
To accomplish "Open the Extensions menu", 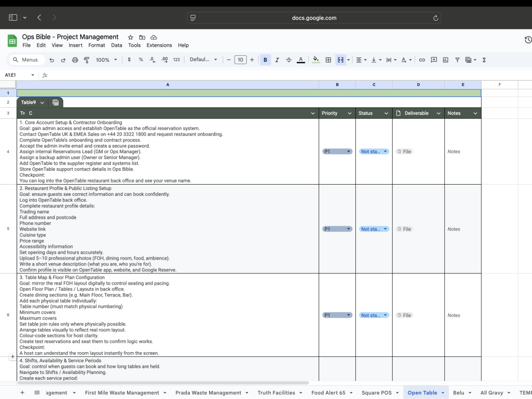I will pos(159,45).
